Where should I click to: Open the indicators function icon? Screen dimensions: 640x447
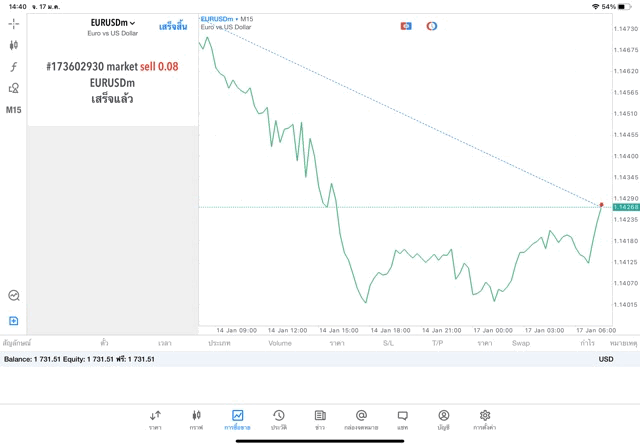(x=14, y=67)
